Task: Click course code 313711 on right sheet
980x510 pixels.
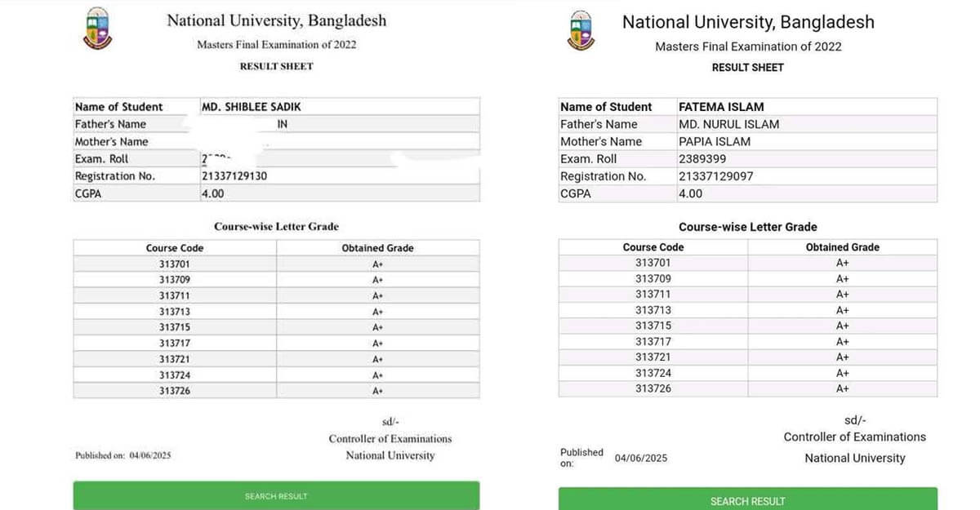Action: pyautogui.click(x=653, y=294)
